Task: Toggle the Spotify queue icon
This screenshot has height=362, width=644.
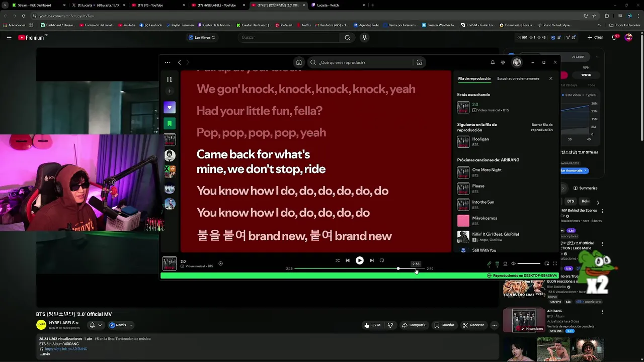Action: click(x=497, y=263)
